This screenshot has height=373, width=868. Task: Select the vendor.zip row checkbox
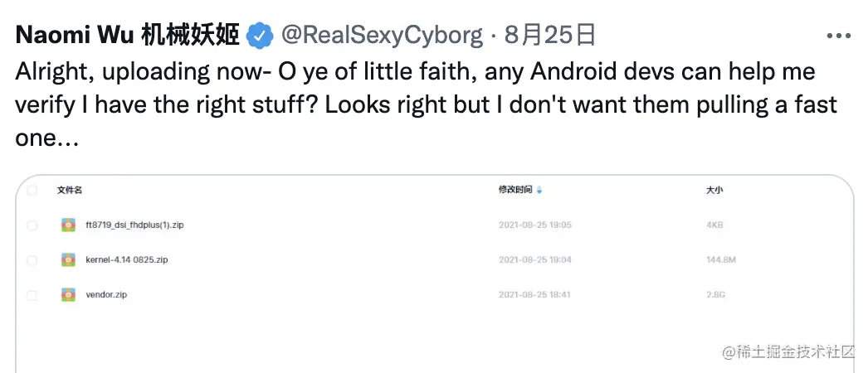32,294
